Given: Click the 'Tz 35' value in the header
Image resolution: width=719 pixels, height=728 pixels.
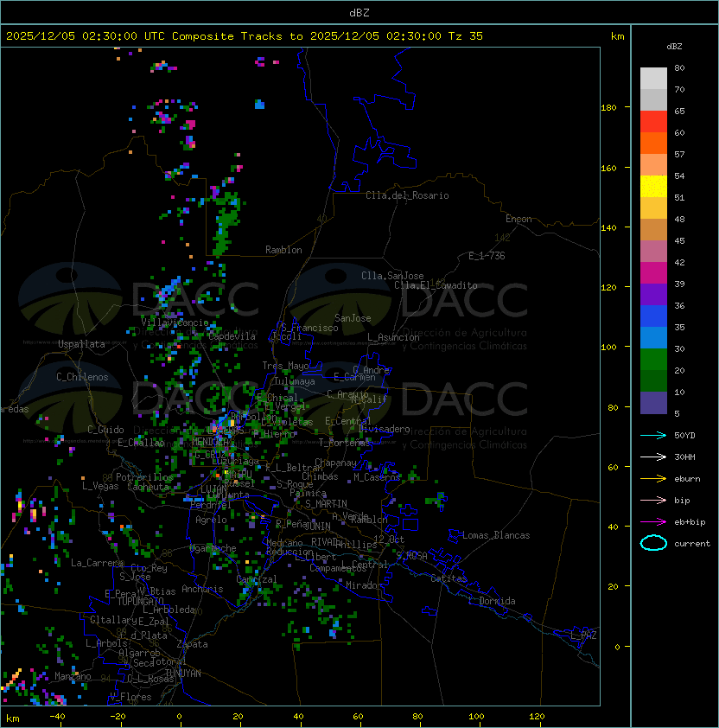Looking at the screenshot, I should click(x=466, y=36).
